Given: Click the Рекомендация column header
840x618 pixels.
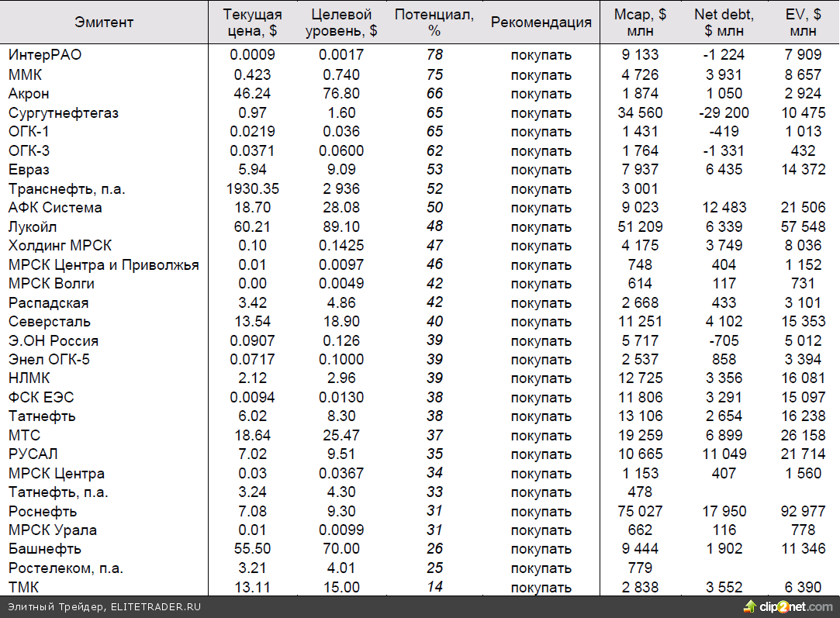Looking at the screenshot, I should 541,22.
